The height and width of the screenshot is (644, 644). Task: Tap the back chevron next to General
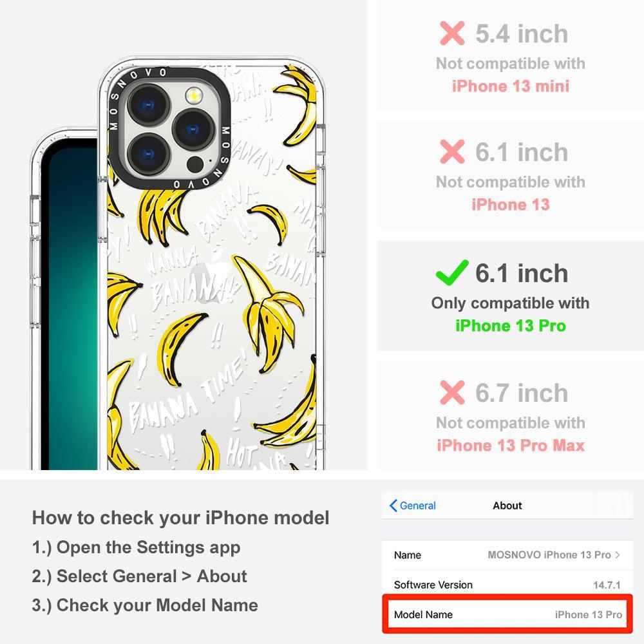tap(393, 506)
